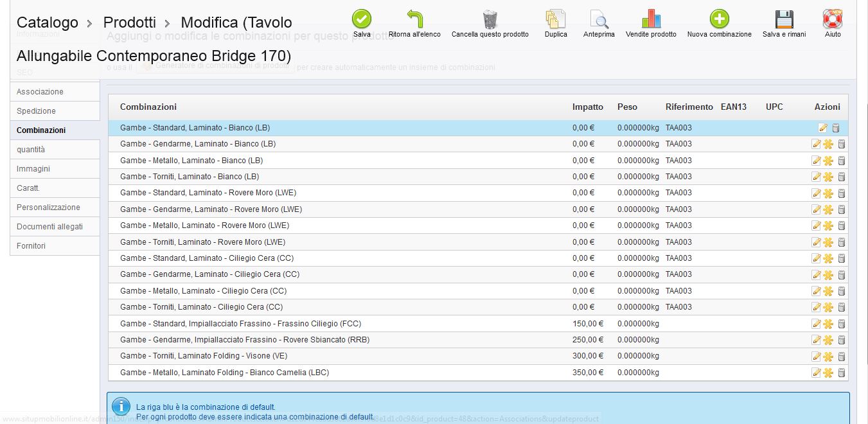Select row Gambe - Metallo, Laminato - Rovere Moro (LWE)
The width and height of the screenshot is (868, 424).
point(478,225)
